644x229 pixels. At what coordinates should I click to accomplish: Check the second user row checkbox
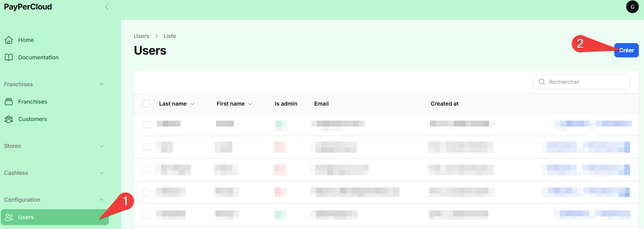(x=146, y=147)
